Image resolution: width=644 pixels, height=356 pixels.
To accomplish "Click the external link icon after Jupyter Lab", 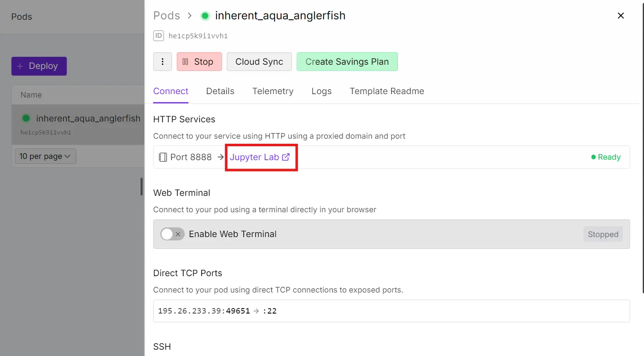I will pyautogui.click(x=286, y=157).
